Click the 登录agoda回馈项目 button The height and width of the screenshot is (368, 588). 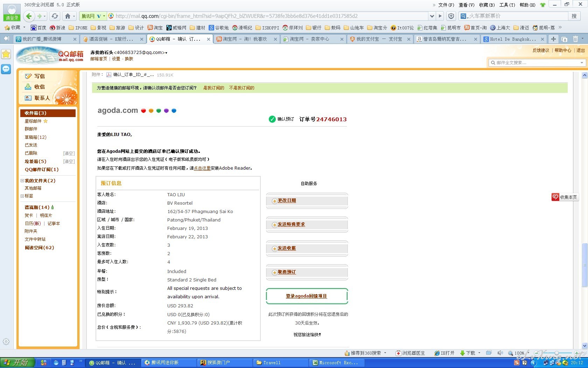[x=307, y=296]
